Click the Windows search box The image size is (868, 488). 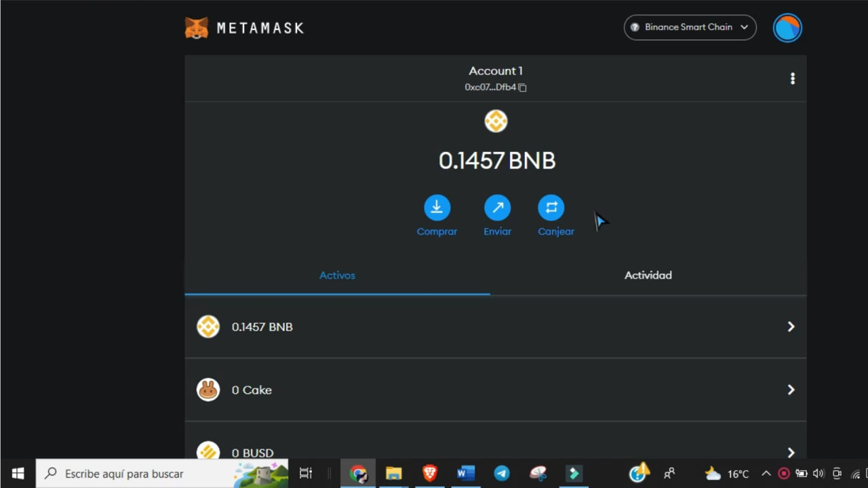162,474
